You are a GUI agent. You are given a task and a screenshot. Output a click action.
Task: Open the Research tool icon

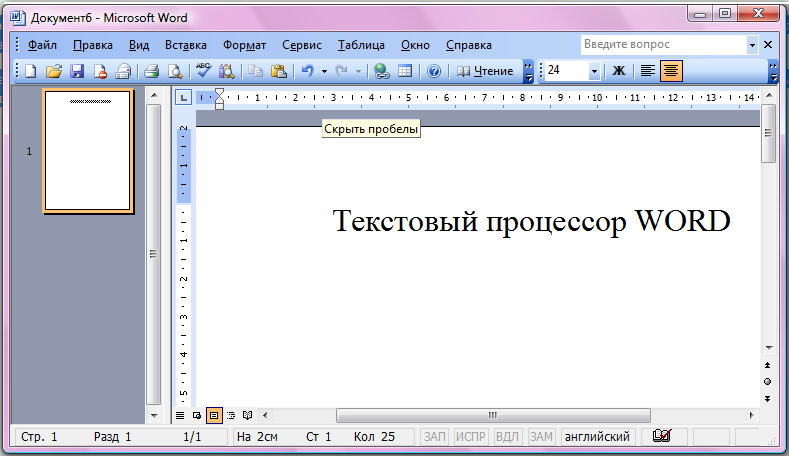tap(226, 71)
